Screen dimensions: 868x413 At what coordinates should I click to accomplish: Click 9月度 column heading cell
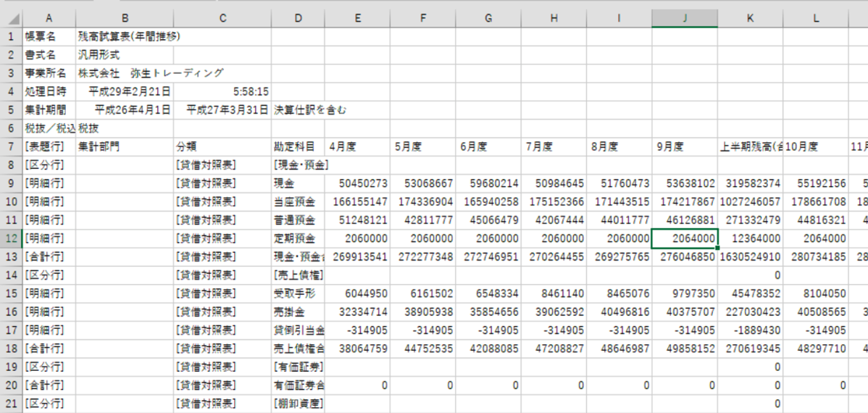click(x=685, y=146)
